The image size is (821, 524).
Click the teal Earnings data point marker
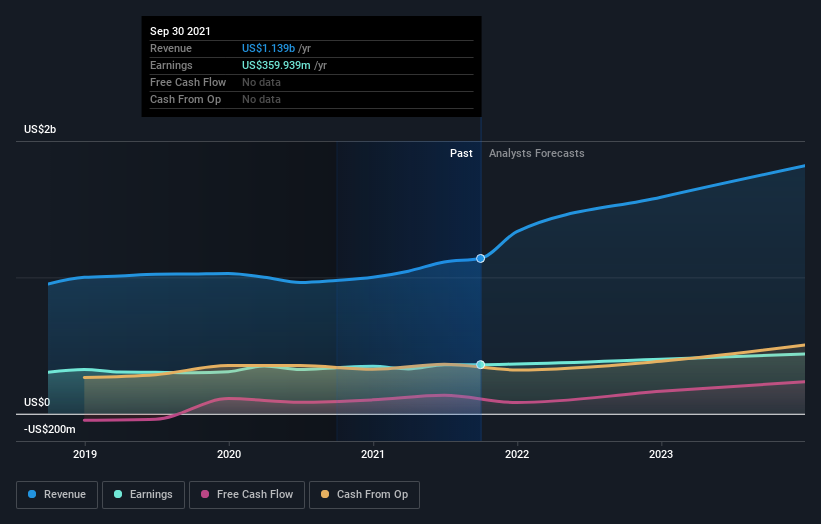480,364
